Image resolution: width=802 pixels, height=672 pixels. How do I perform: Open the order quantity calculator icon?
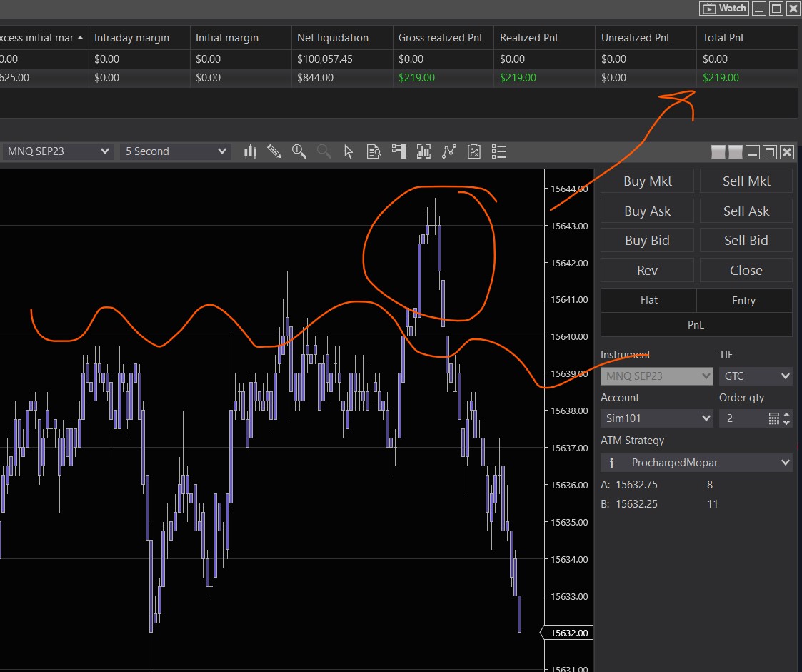[773, 418]
